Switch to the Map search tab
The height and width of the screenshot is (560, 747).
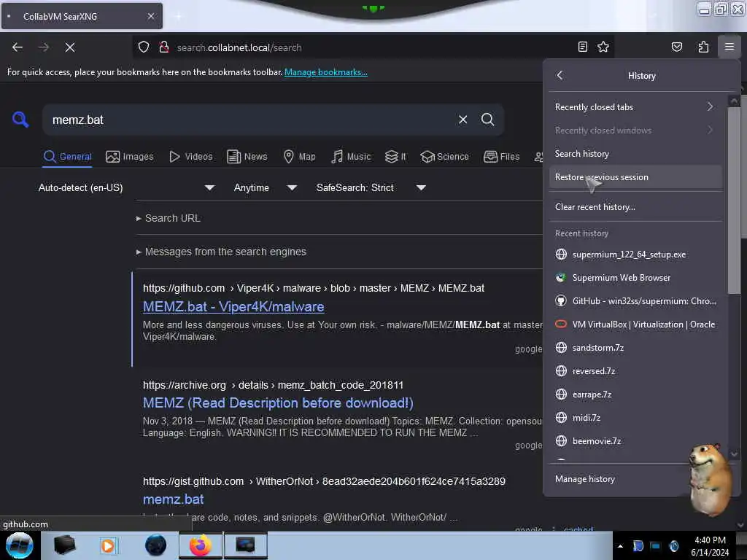click(299, 156)
